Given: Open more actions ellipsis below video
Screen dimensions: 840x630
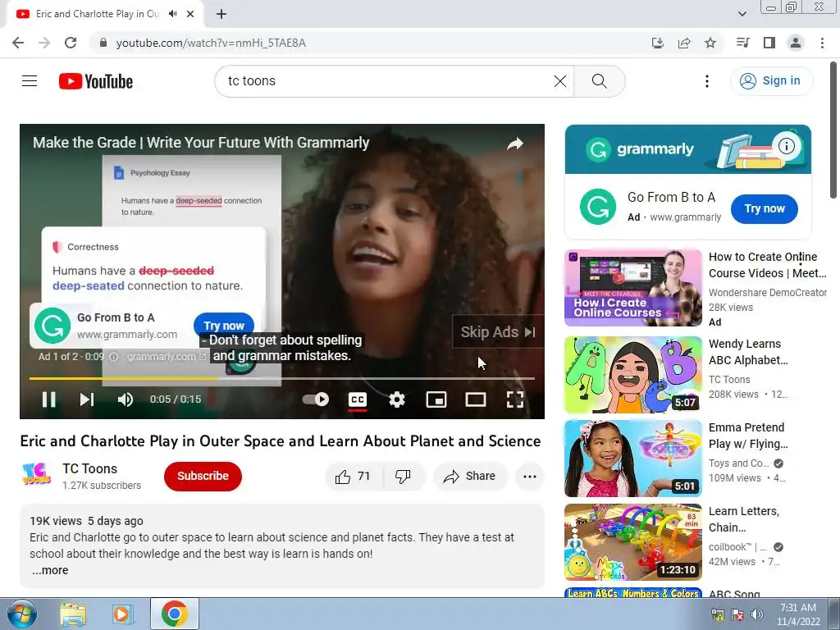Looking at the screenshot, I should point(530,477).
